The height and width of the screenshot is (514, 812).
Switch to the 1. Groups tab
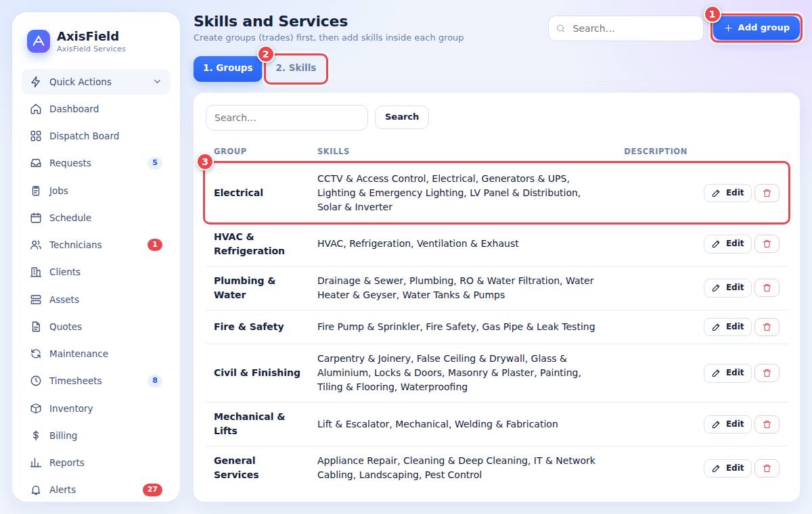227,68
